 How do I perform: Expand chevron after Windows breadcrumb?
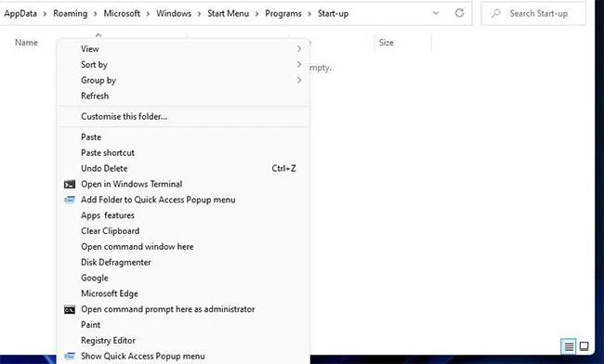point(200,14)
